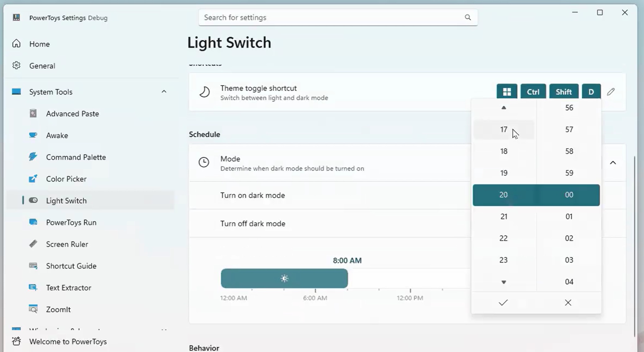Click the Screen Ruler icon
Screen dimensions: 644x352
33,244
